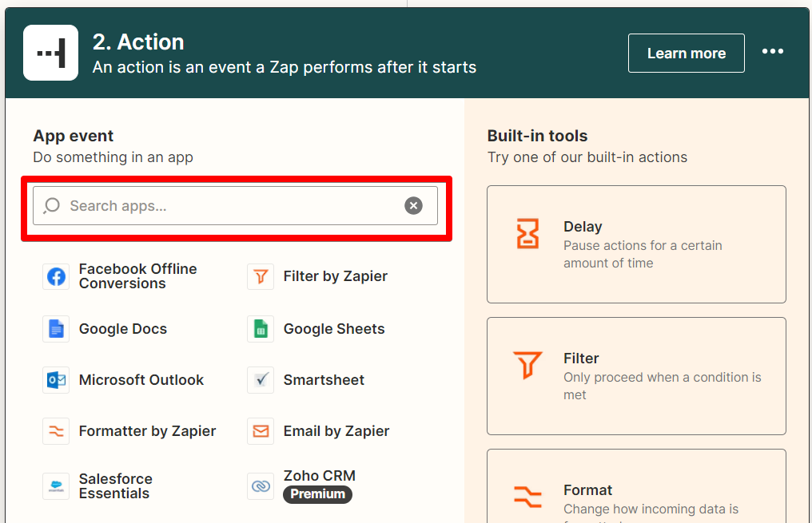Select the Zoho CRM icon
The height and width of the screenshot is (523, 812).
click(261, 486)
